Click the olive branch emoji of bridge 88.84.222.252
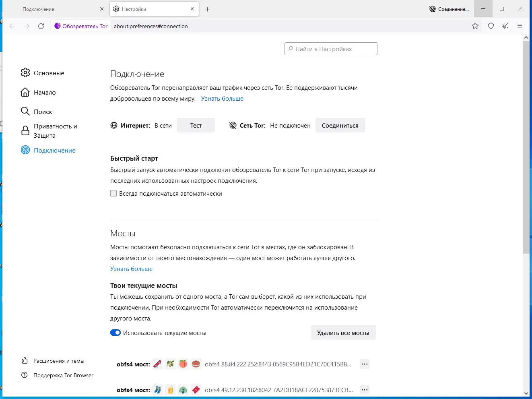The image size is (532, 399). 170,364
